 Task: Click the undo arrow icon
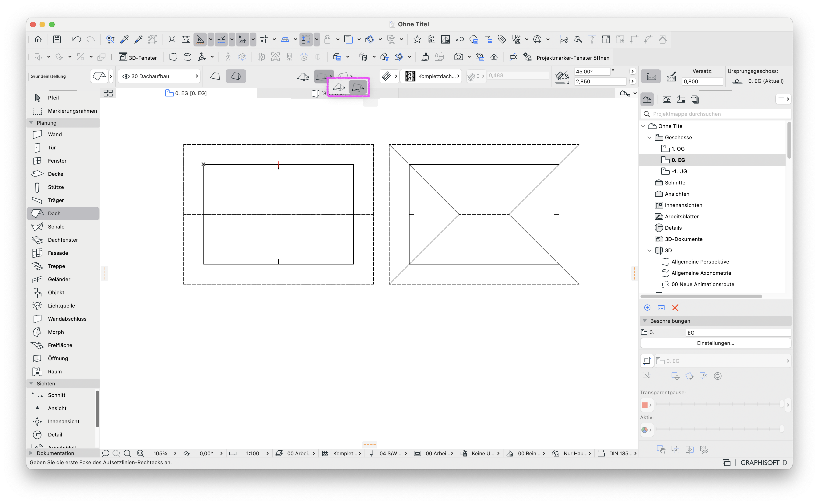(x=76, y=39)
